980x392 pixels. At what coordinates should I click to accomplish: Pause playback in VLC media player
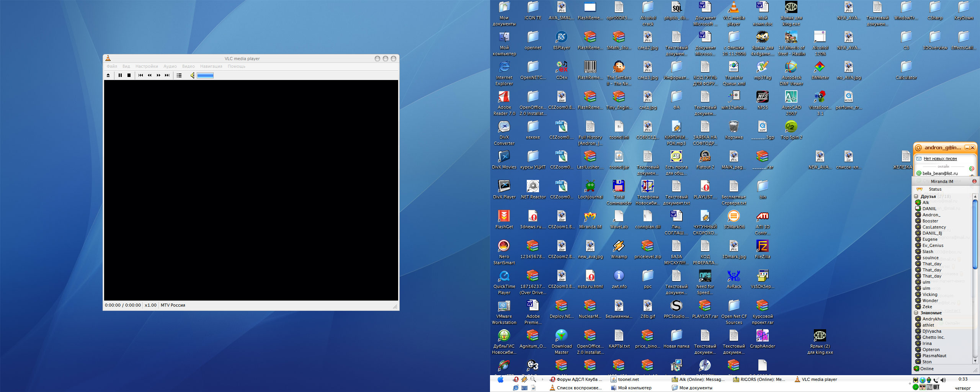120,75
